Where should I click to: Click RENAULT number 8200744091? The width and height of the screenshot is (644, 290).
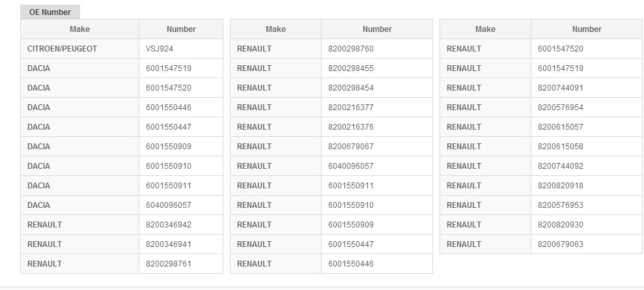(561, 88)
